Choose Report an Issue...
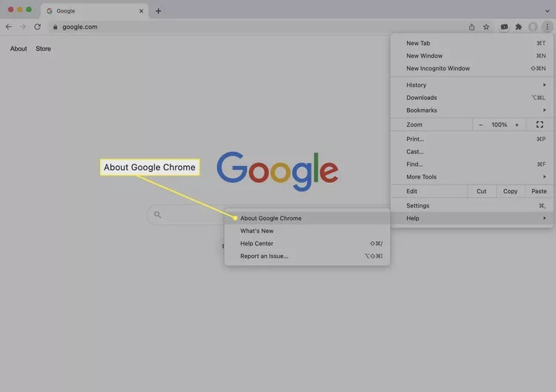Screen dimensions: 556x392 (x=307, y=256)
